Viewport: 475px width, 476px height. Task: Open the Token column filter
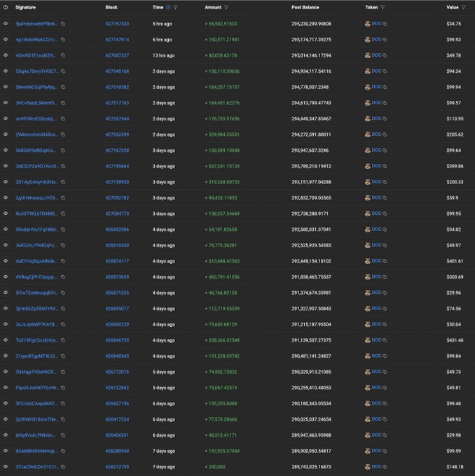coord(383,7)
